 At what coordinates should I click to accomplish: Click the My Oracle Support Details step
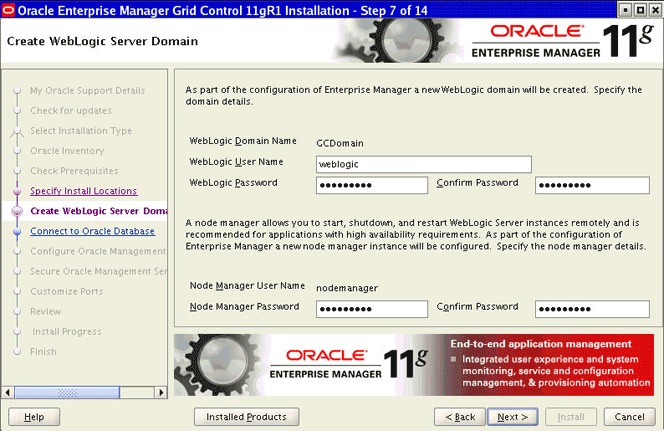click(87, 91)
